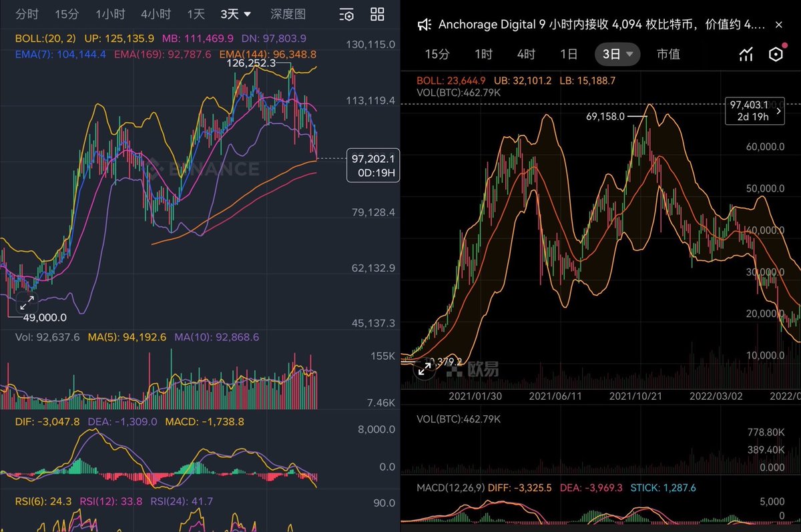Open the 3天 timeframe dropdown
Screen dimensions: 801x532
(x=236, y=14)
